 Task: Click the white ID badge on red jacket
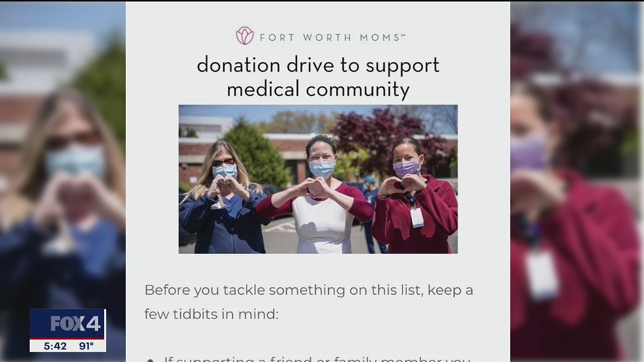(417, 217)
